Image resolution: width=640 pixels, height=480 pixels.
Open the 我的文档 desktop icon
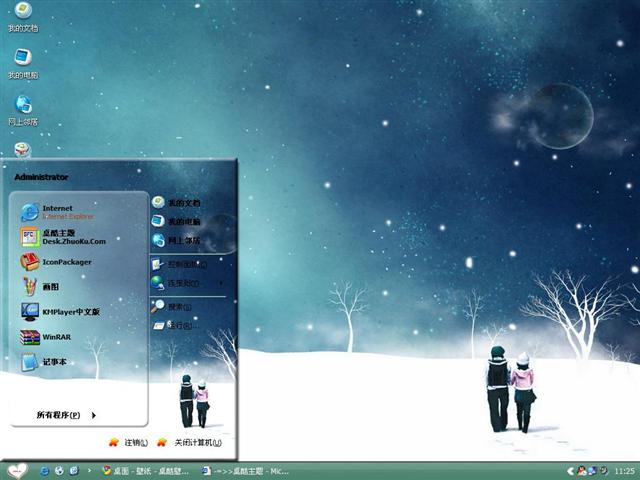[23, 16]
